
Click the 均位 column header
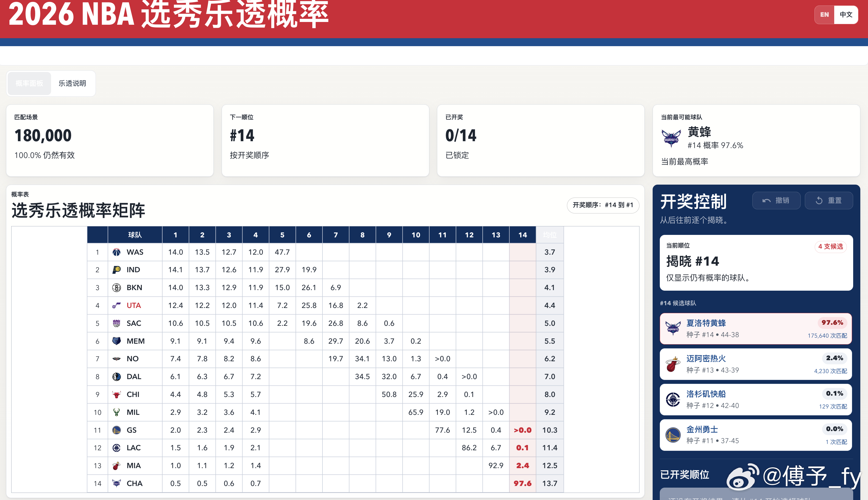550,235
